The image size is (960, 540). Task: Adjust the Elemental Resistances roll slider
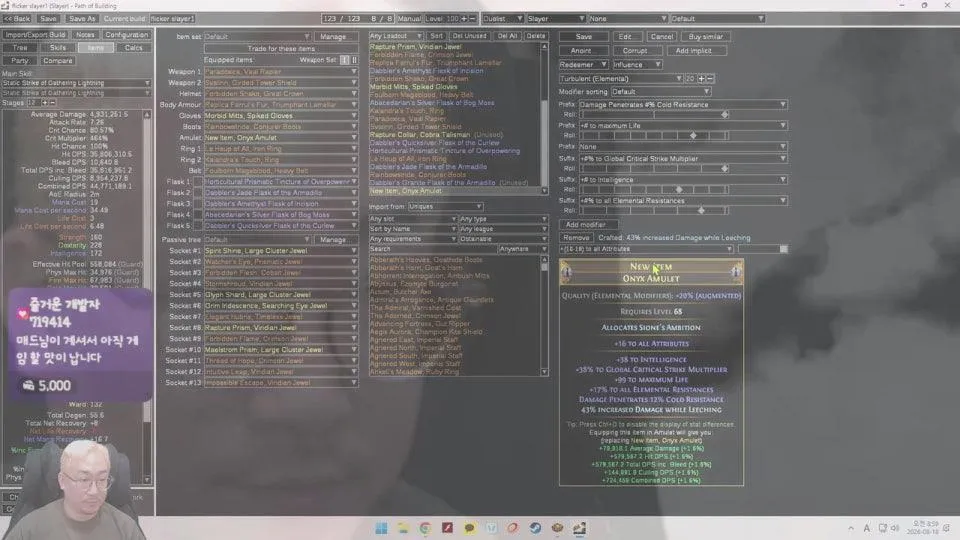pos(653,211)
